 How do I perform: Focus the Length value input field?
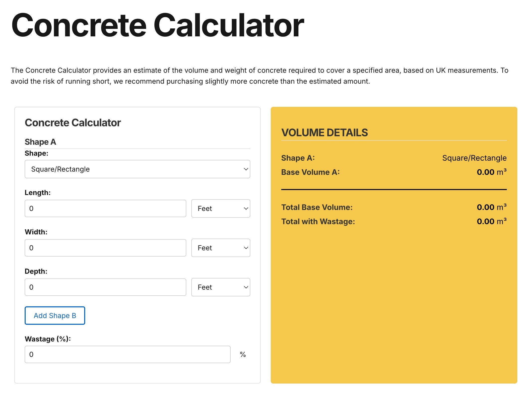105,208
